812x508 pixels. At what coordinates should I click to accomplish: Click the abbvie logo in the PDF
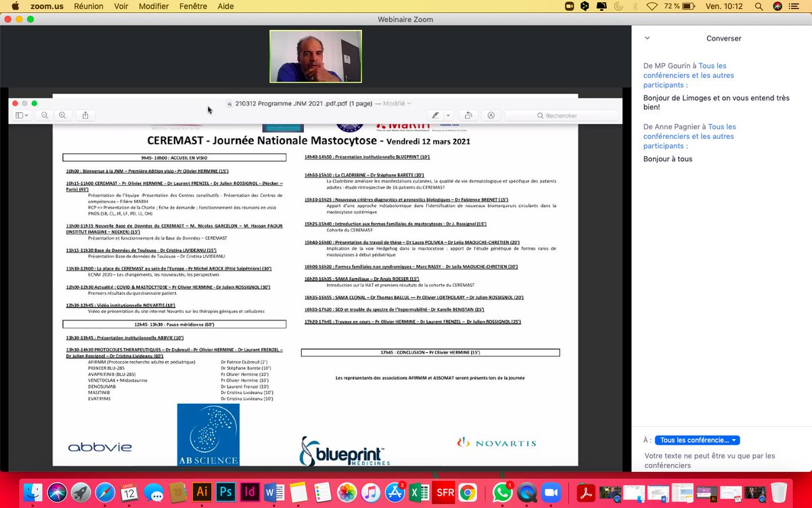tap(99, 447)
